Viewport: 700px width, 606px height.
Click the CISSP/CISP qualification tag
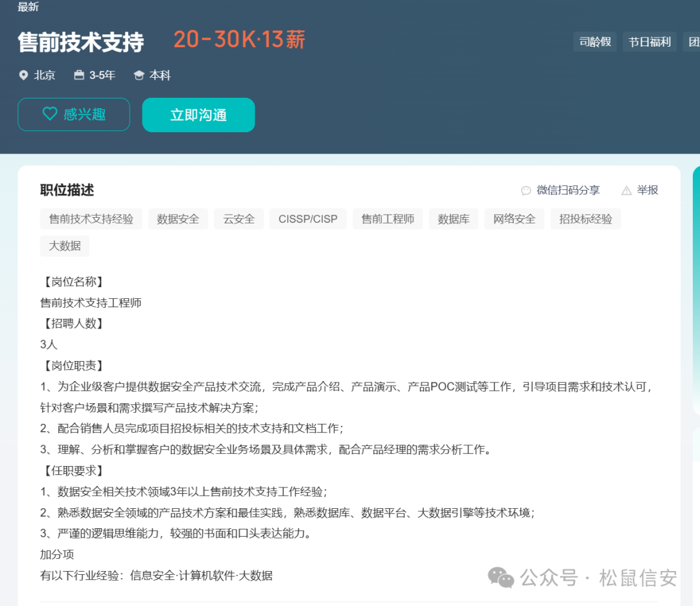click(308, 218)
